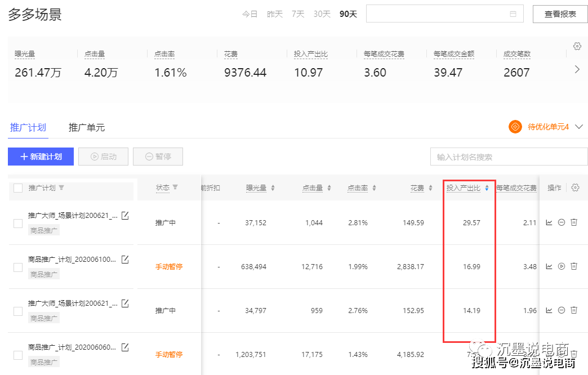Select the 30天 time range
The width and height of the screenshot is (588, 375).
click(322, 14)
